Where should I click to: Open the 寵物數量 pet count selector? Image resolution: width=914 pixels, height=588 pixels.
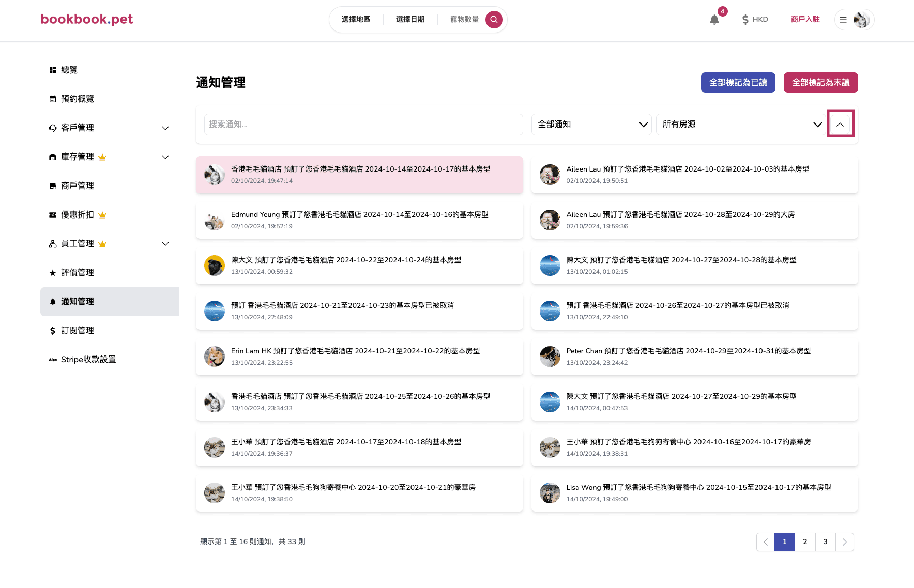click(465, 20)
